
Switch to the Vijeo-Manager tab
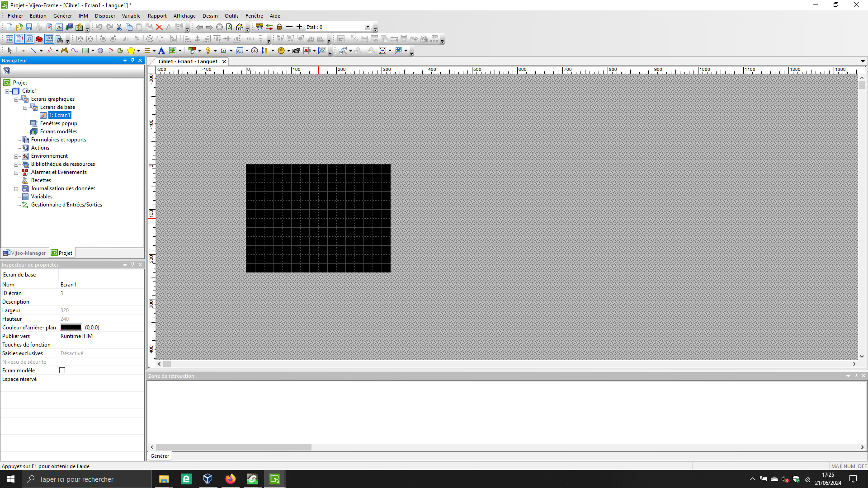(x=25, y=253)
